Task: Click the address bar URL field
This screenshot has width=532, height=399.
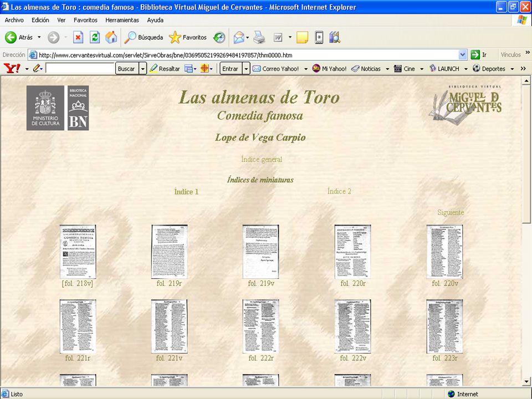Action: tap(243, 55)
